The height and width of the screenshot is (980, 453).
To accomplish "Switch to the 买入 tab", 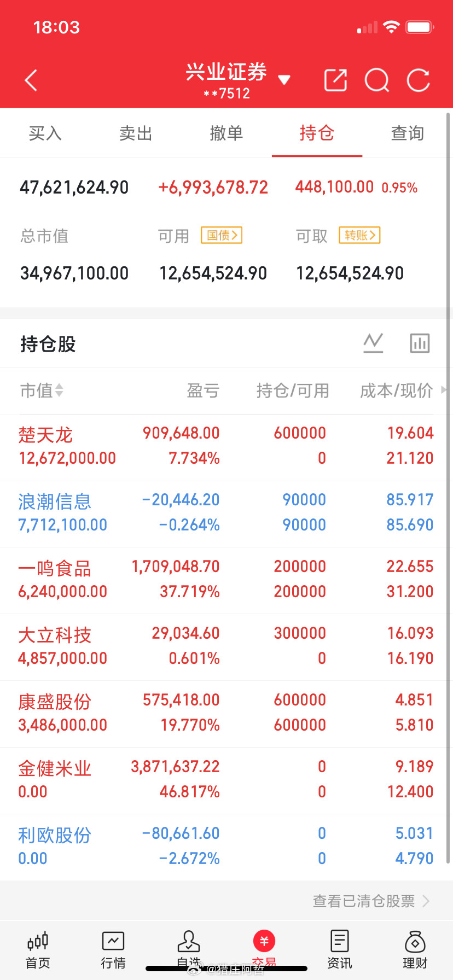I will (x=45, y=133).
